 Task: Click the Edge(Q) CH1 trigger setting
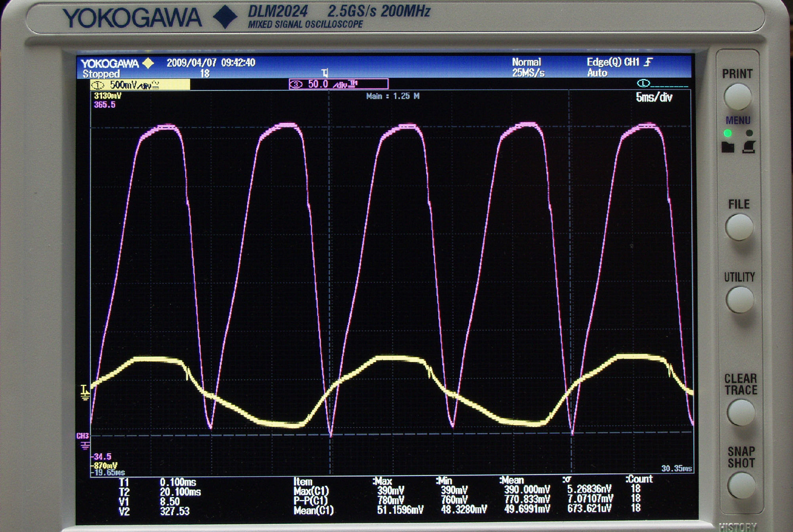coord(612,62)
